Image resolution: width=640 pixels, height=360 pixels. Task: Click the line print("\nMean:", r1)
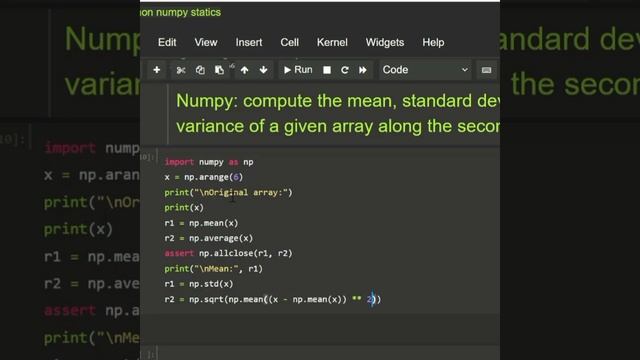pyautogui.click(x=213, y=269)
